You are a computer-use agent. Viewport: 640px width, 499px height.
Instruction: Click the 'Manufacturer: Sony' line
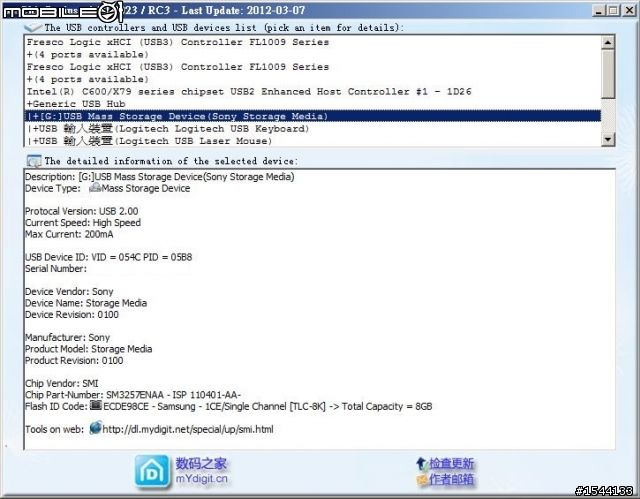point(67,337)
